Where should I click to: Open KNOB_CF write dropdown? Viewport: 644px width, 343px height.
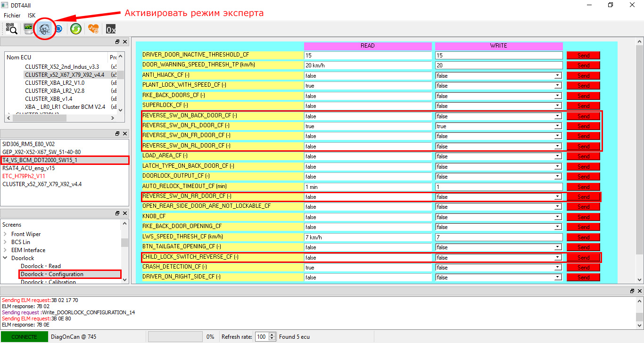(558, 217)
